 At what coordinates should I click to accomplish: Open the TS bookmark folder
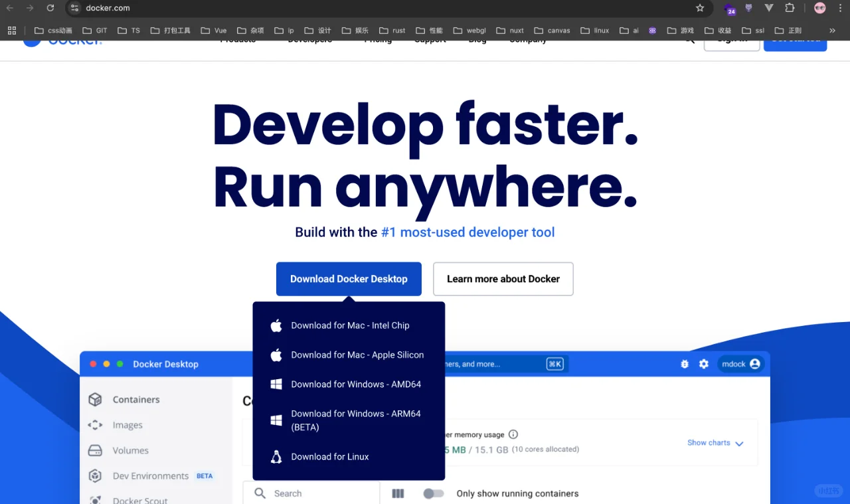click(x=129, y=31)
